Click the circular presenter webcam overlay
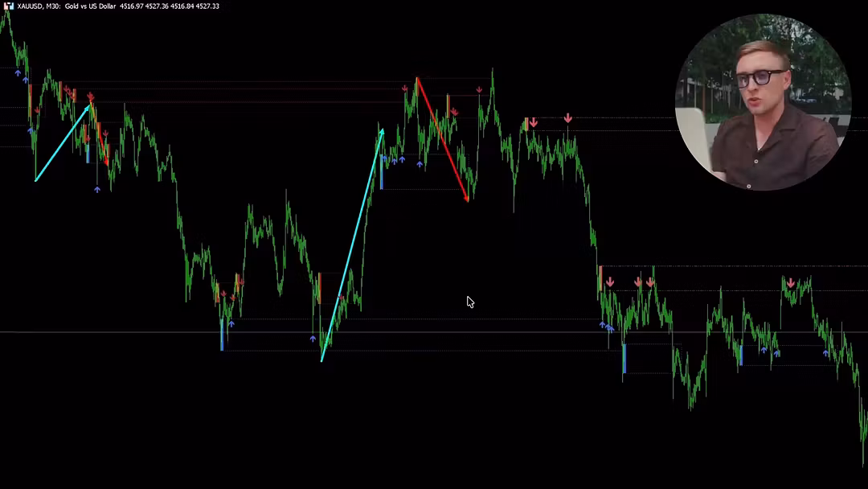Screen dimensions: 868x489 pos(763,102)
